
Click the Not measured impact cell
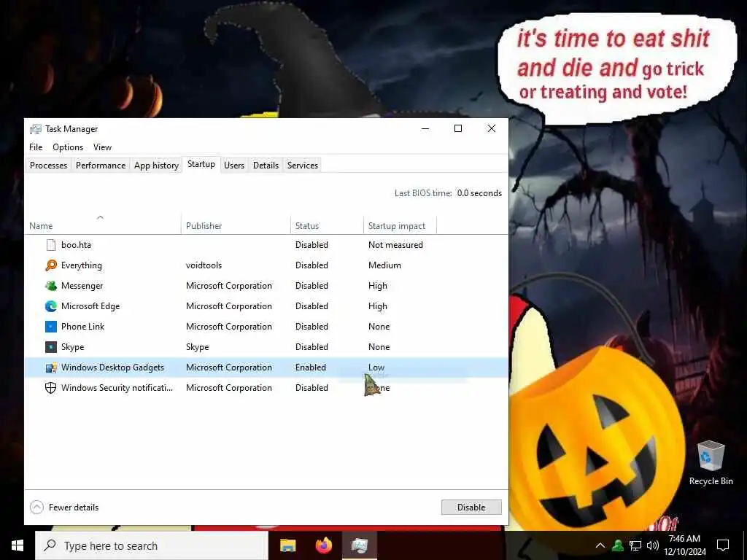[x=395, y=245]
